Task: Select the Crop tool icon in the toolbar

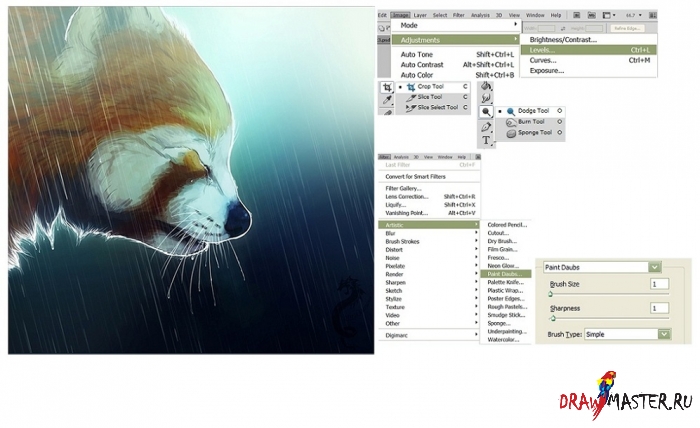Action: 387,87
